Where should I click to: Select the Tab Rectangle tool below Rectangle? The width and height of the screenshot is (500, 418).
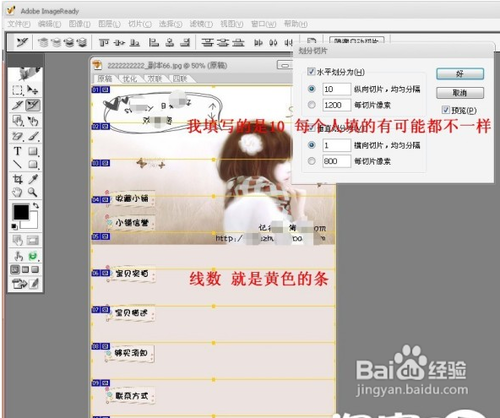[33, 164]
